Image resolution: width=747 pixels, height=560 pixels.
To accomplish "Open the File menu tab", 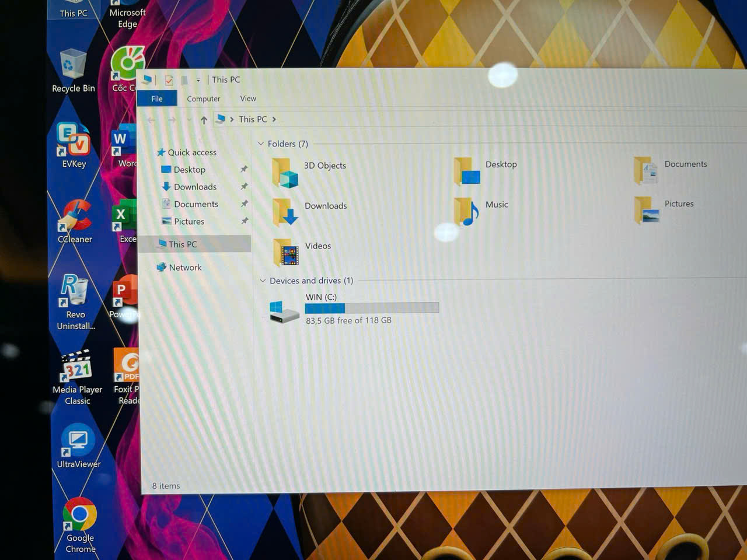I will (157, 99).
